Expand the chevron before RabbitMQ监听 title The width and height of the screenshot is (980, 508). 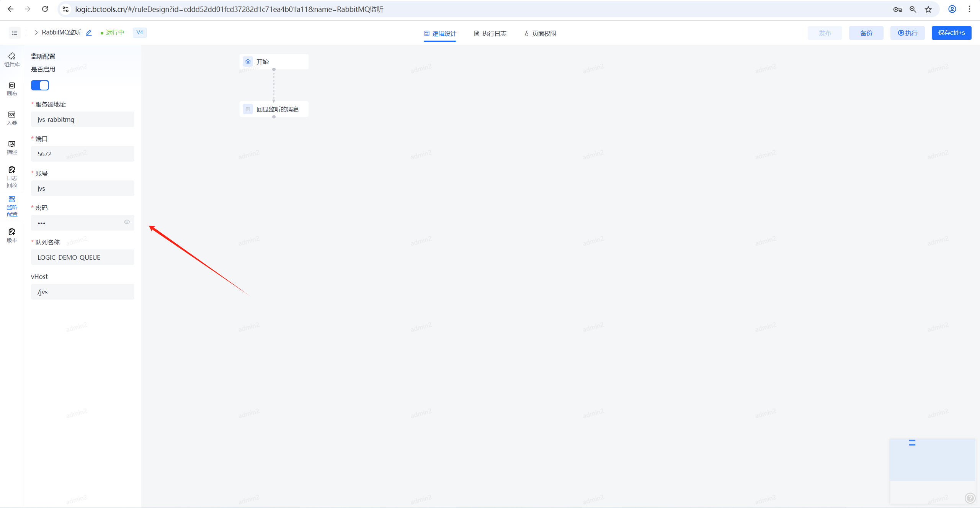(36, 33)
